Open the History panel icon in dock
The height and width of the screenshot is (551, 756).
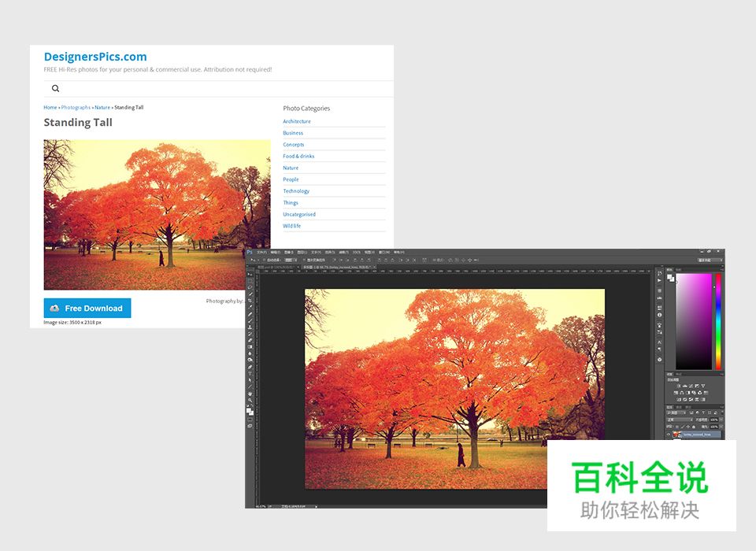click(x=660, y=274)
